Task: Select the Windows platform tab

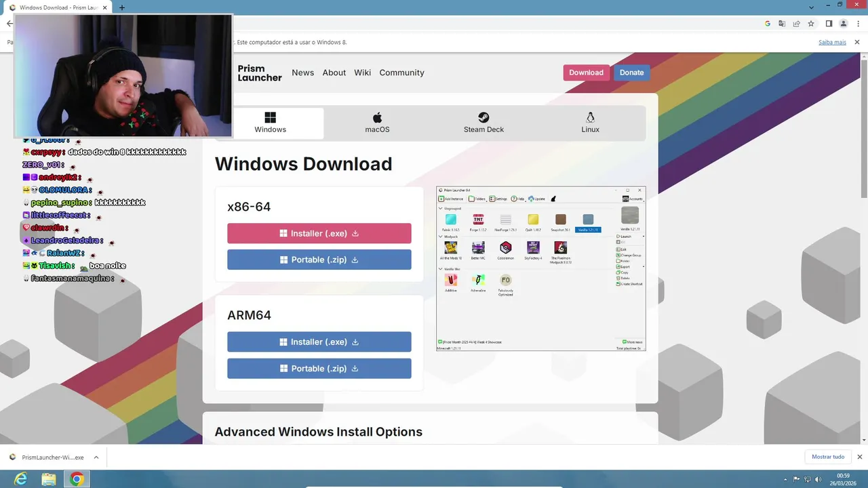Action: [271, 123]
